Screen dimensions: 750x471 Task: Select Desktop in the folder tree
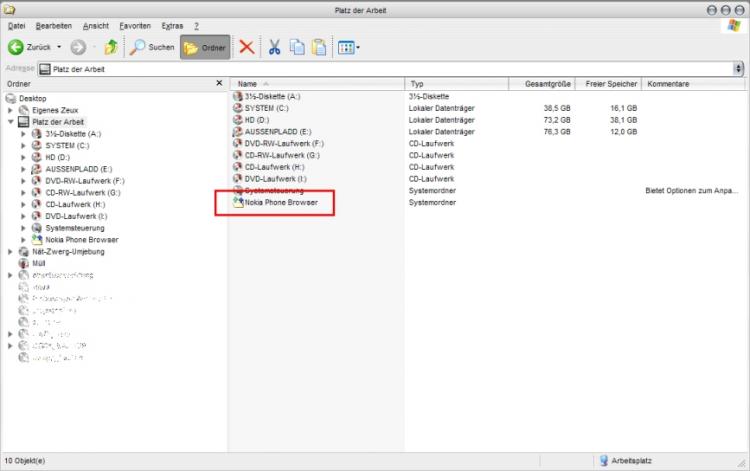point(33,99)
